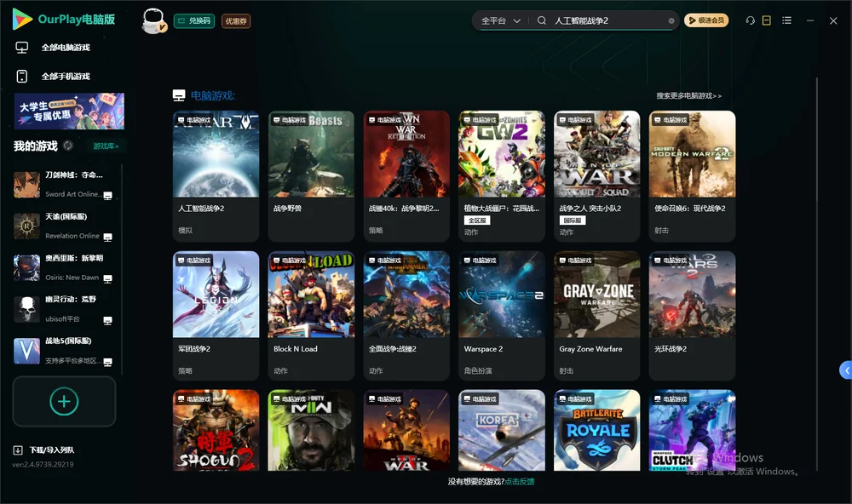Open the Warface Clutch cover

pyautogui.click(x=692, y=430)
